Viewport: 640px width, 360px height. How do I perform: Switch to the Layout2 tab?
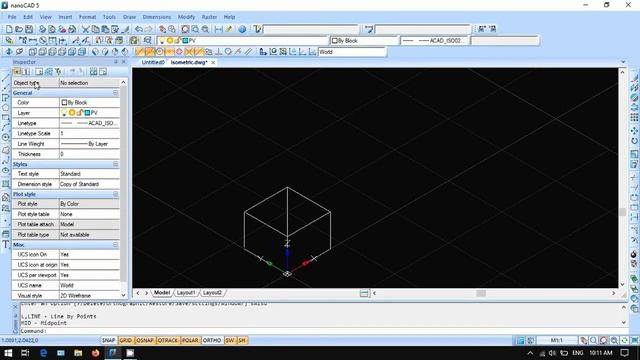(x=212, y=293)
